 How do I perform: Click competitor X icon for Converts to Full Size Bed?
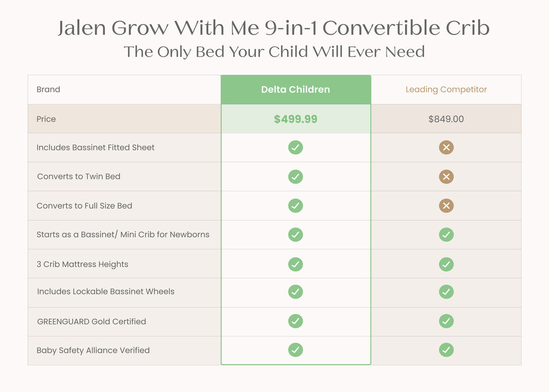[x=447, y=206]
